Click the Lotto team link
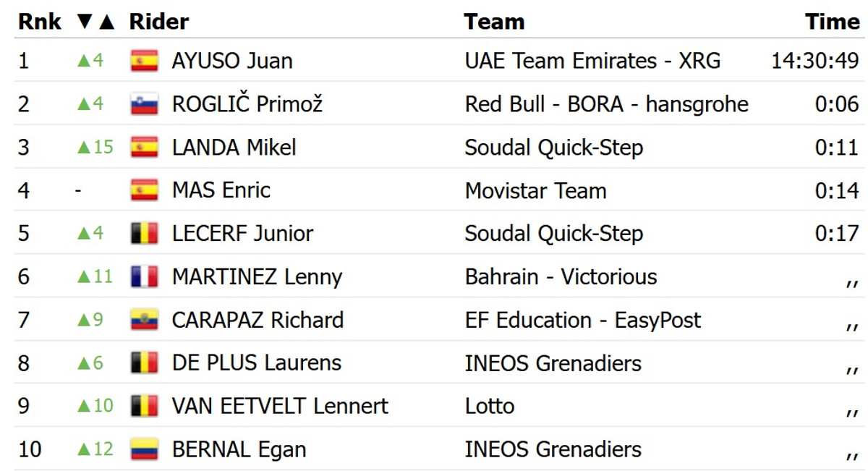This screenshot has width=868, height=471. 490,406
